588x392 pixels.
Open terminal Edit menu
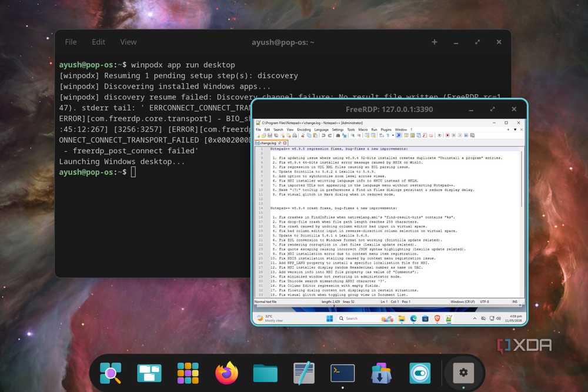coord(99,42)
